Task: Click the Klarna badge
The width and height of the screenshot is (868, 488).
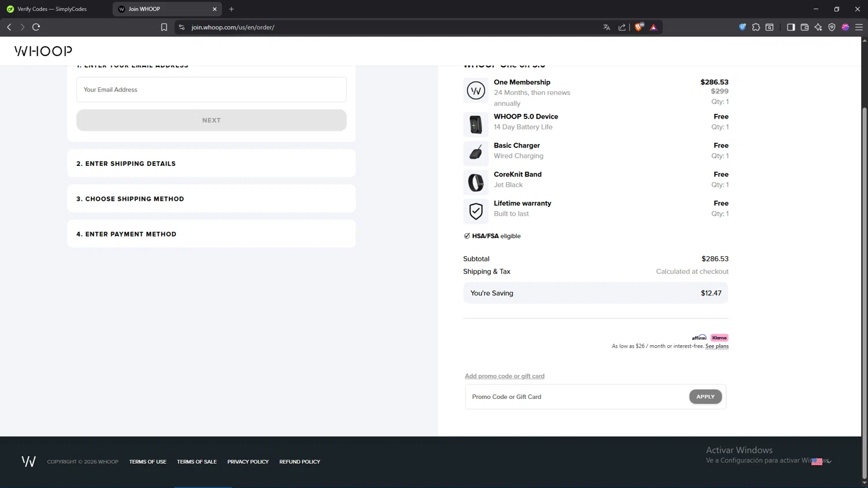Action: tap(719, 338)
